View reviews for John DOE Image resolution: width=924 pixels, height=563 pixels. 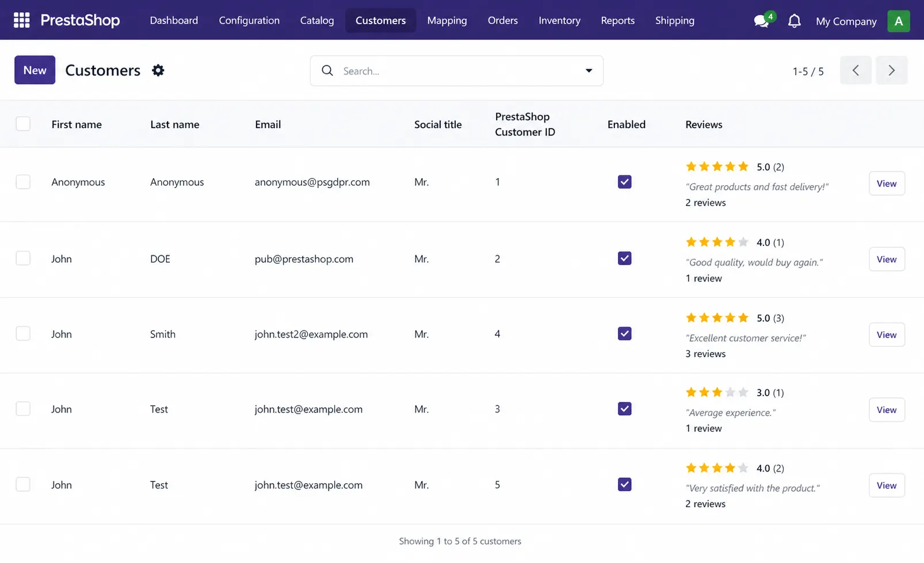click(x=887, y=259)
